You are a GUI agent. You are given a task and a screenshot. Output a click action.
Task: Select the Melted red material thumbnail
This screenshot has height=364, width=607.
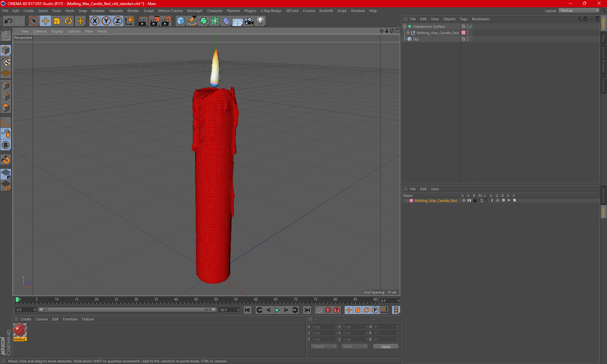click(20, 330)
